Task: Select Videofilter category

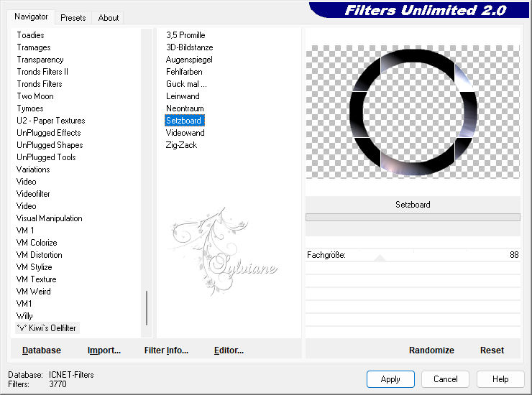Action: coord(33,194)
